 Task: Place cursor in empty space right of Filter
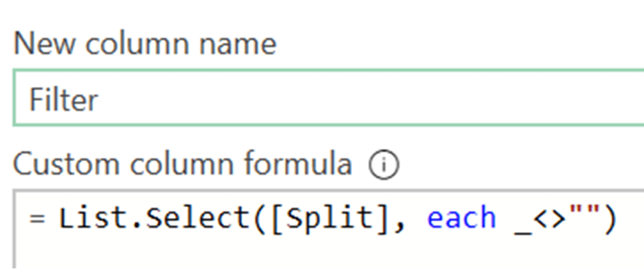click(362, 99)
